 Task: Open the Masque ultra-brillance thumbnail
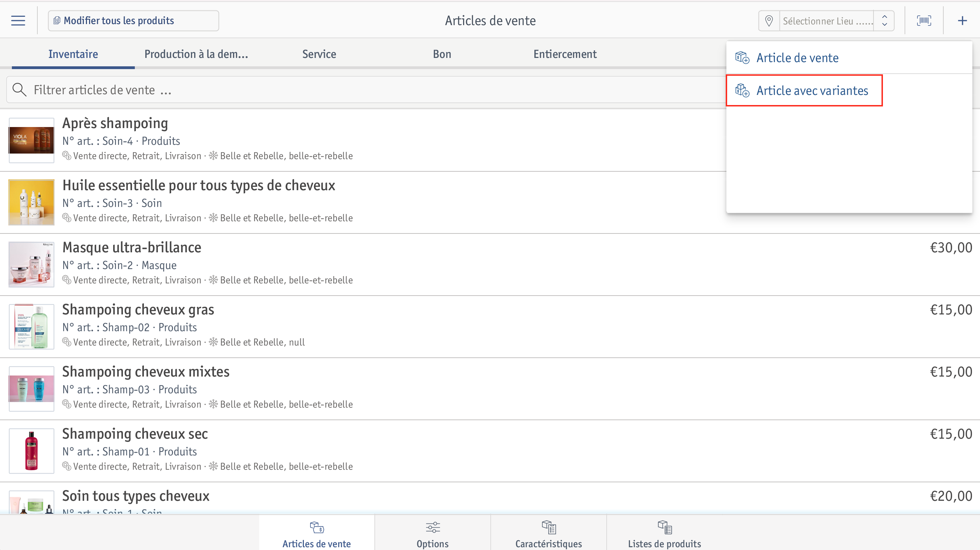point(31,265)
